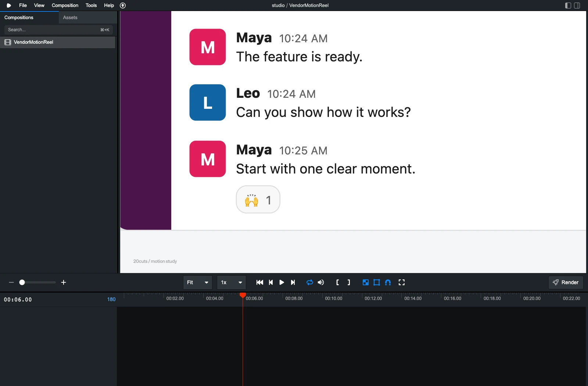Open the Composition menu

65,5
